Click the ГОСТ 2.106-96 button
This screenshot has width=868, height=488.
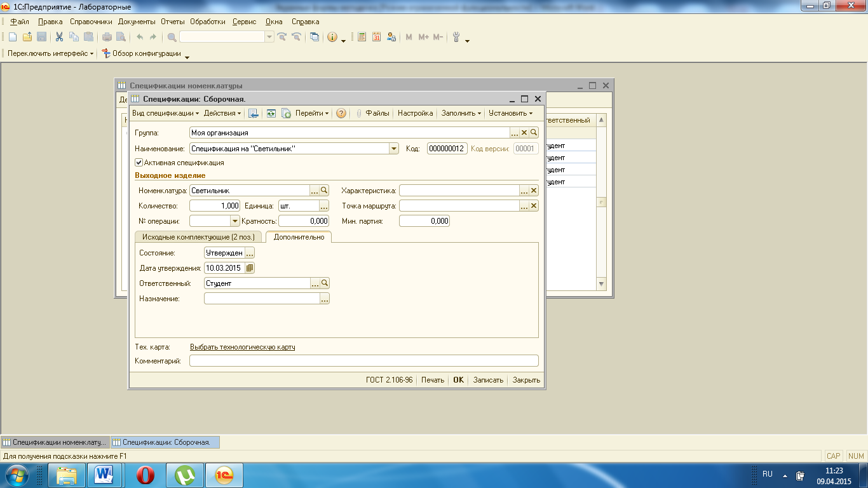click(x=390, y=380)
